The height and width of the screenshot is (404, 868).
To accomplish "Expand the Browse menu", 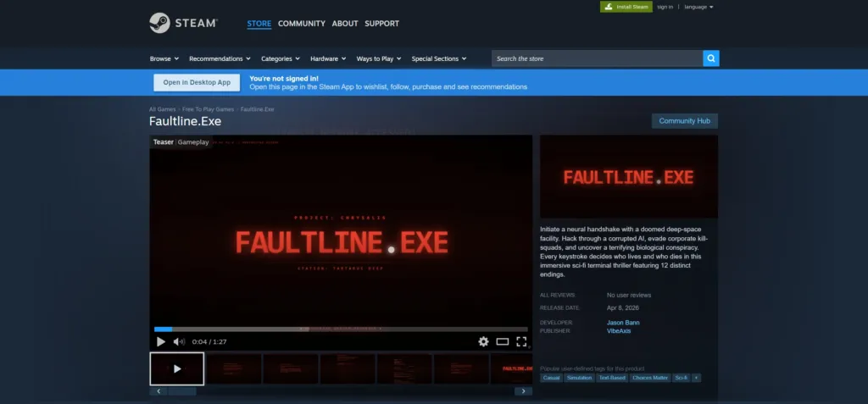I will coord(164,58).
